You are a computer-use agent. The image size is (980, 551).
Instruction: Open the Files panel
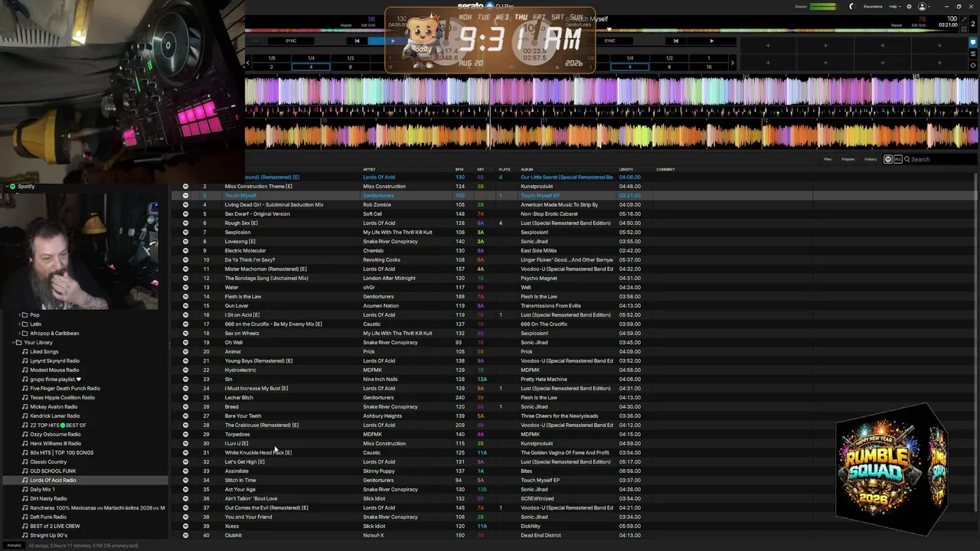[828, 159]
